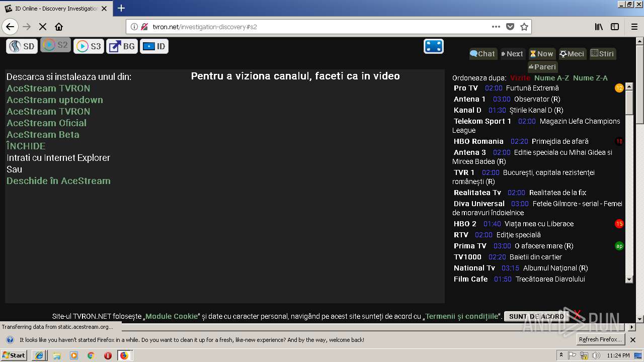Select the Film Cafe channel
This screenshot has height=362, width=644.
click(471, 279)
